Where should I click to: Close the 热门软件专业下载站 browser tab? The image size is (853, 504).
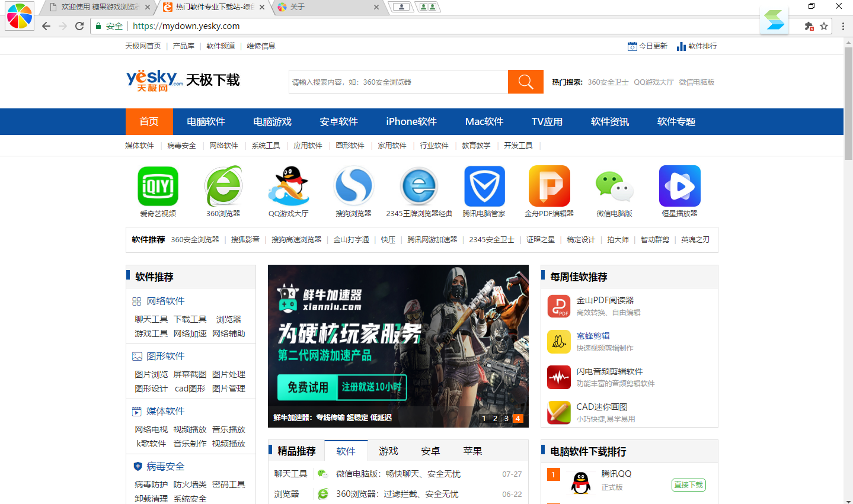pos(262,7)
